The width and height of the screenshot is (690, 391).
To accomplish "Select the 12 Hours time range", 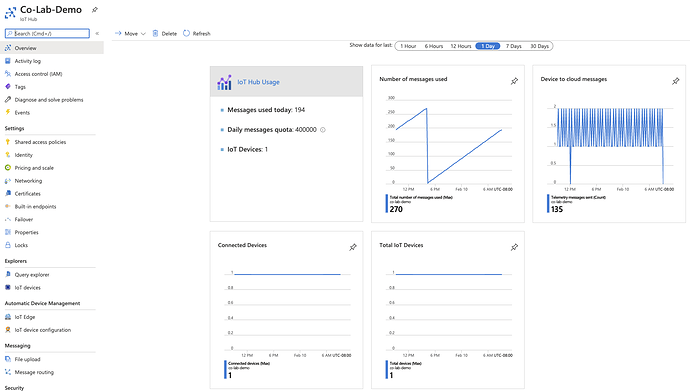I will coord(460,46).
